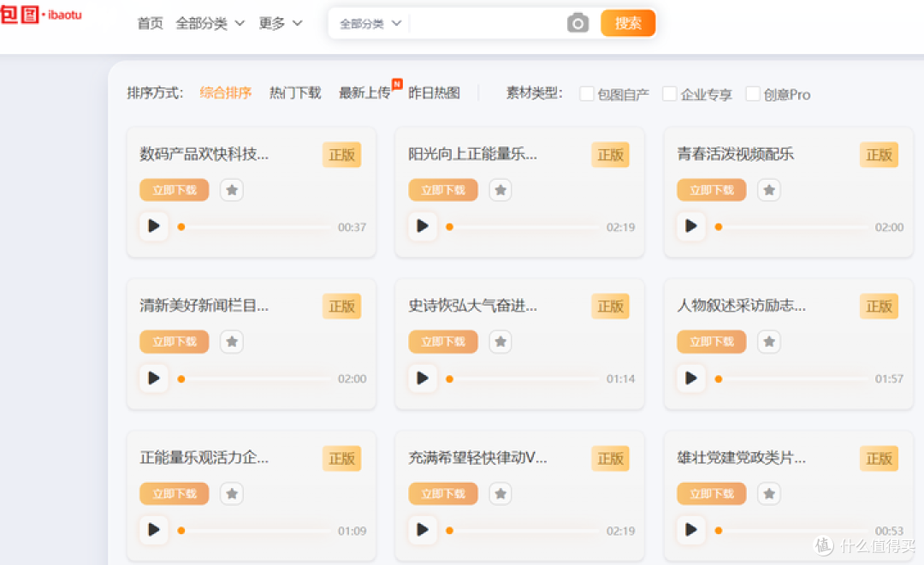The width and height of the screenshot is (924, 565).
Task: Go to 首页 home page
Action: pyautogui.click(x=150, y=23)
